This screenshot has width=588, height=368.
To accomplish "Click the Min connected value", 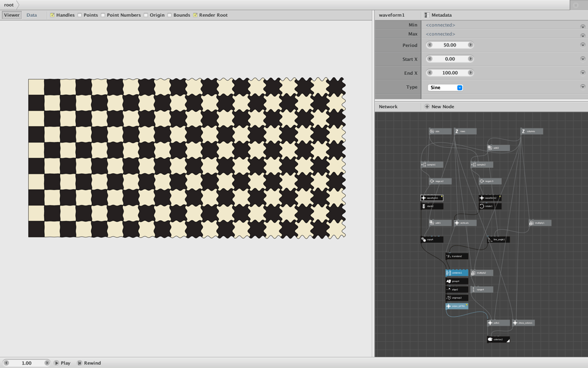I will tap(440, 25).
